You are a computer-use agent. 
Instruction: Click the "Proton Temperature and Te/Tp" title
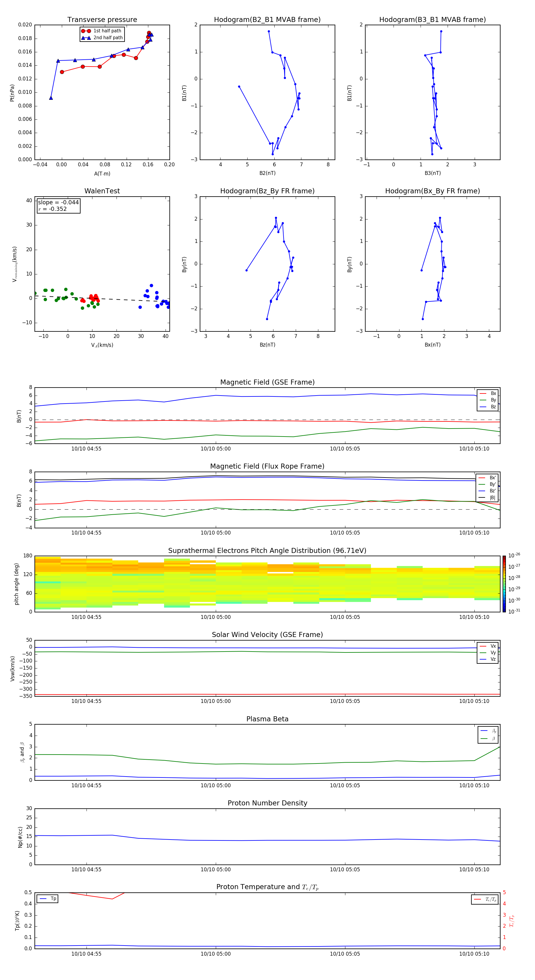click(x=267, y=887)
